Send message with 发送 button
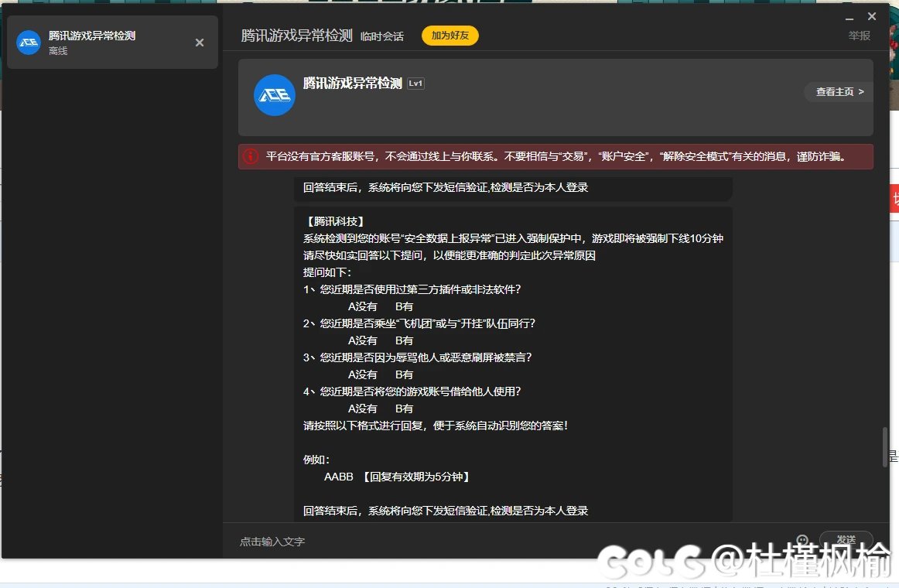Screen dimensions: 899x588 point(846,539)
